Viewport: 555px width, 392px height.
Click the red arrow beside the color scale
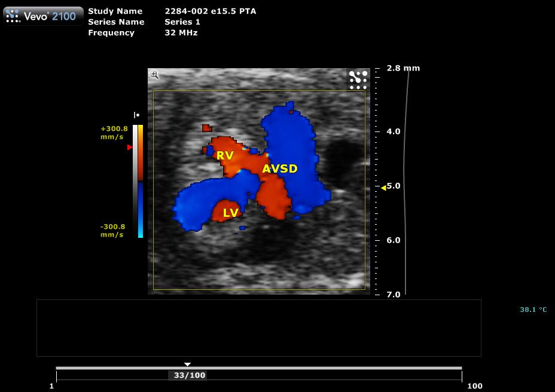[130, 147]
